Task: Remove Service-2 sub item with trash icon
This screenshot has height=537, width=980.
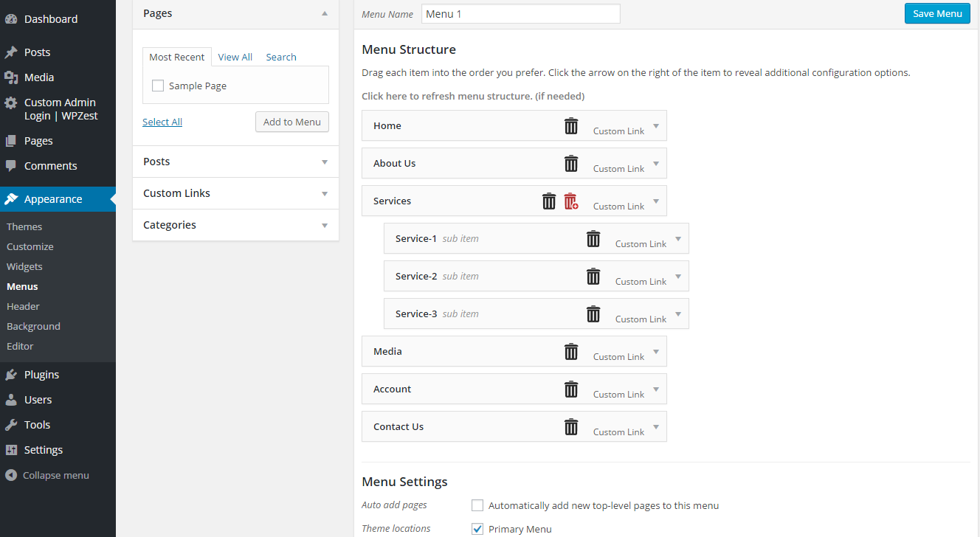Action: [x=593, y=276]
